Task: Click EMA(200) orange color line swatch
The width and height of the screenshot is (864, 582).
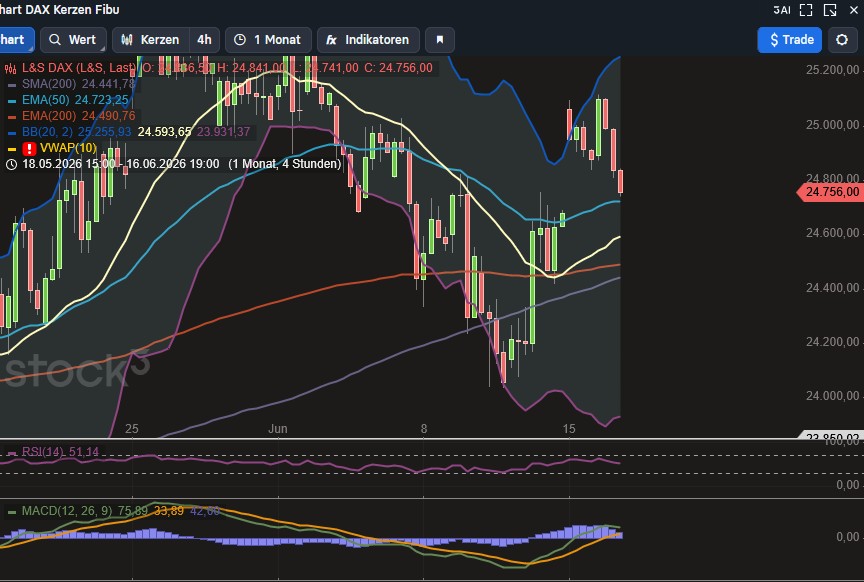Action: [x=12, y=117]
